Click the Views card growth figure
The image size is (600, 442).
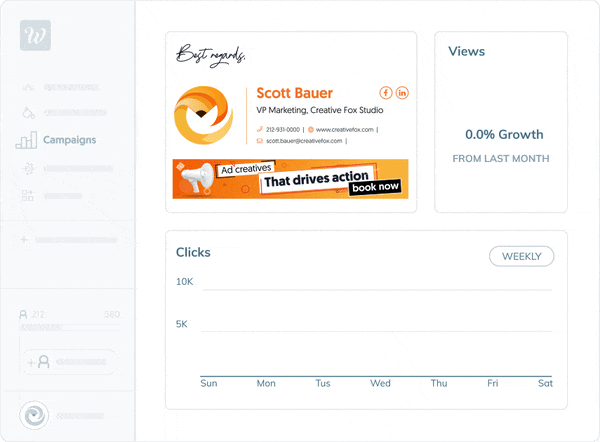click(x=504, y=134)
